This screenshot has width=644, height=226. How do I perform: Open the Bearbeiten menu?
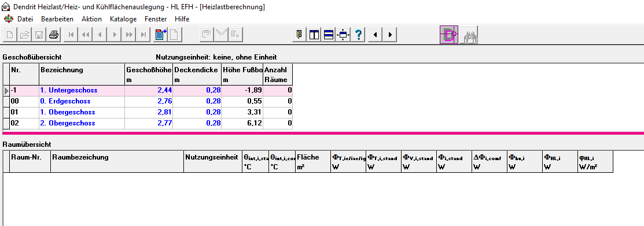pos(57,19)
